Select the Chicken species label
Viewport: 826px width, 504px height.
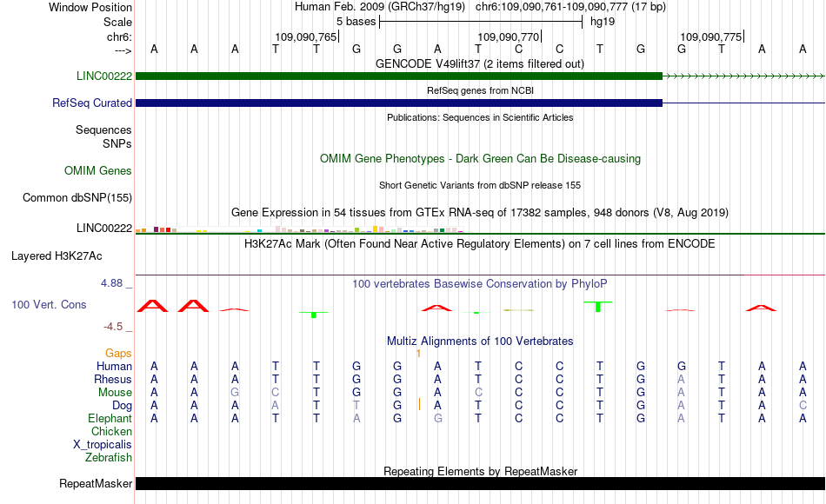pyautogui.click(x=111, y=431)
